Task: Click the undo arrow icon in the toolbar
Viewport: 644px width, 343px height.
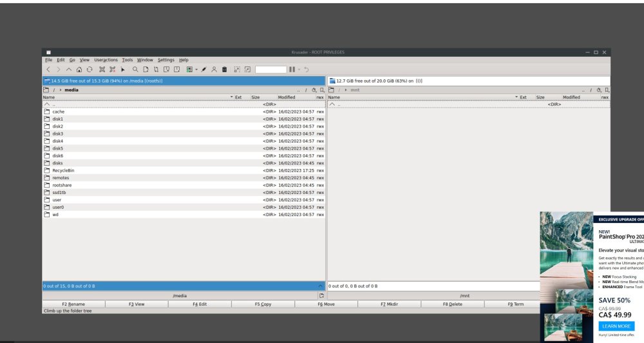Action: [x=307, y=70]
